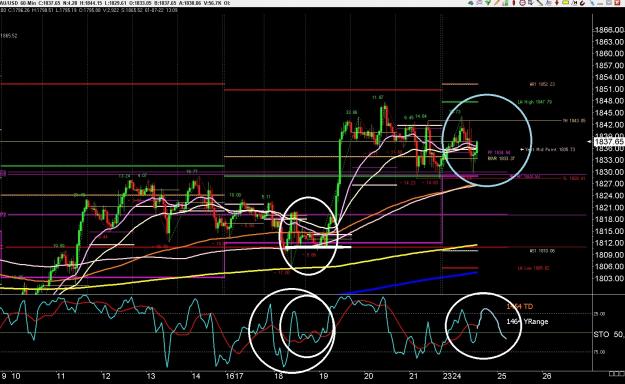625x384 pixels.
Task: Click the 1854.00 price axis label
Action: 609,77
